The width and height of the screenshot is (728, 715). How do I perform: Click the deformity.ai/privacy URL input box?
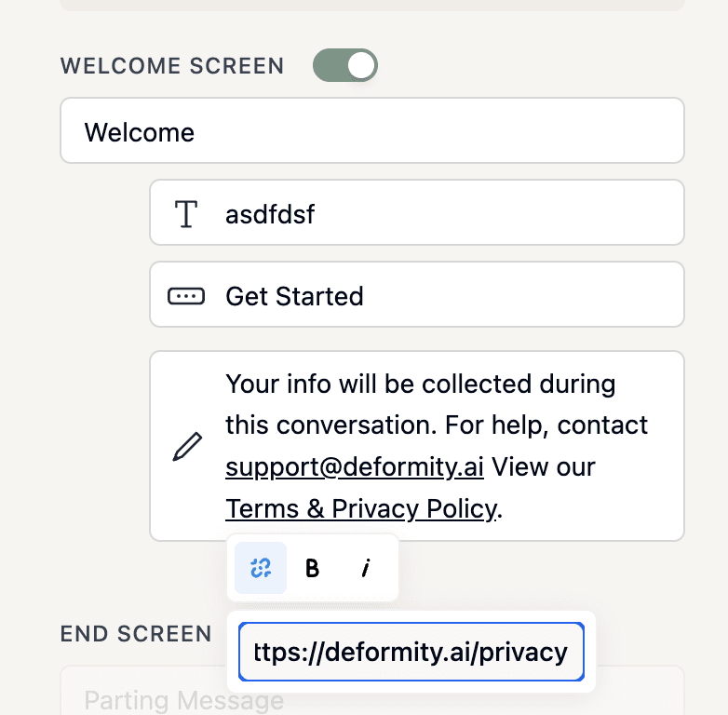pos(411,652)
